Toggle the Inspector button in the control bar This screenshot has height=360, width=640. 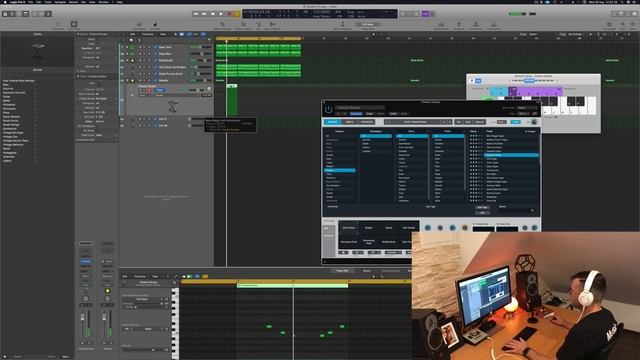pos(12,13)
